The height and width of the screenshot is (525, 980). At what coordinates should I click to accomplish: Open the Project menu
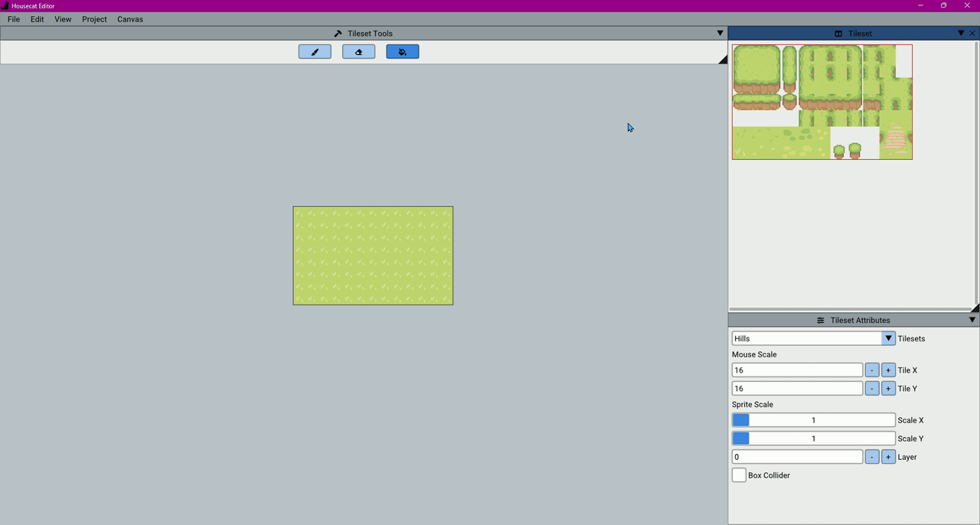point(94,19)
